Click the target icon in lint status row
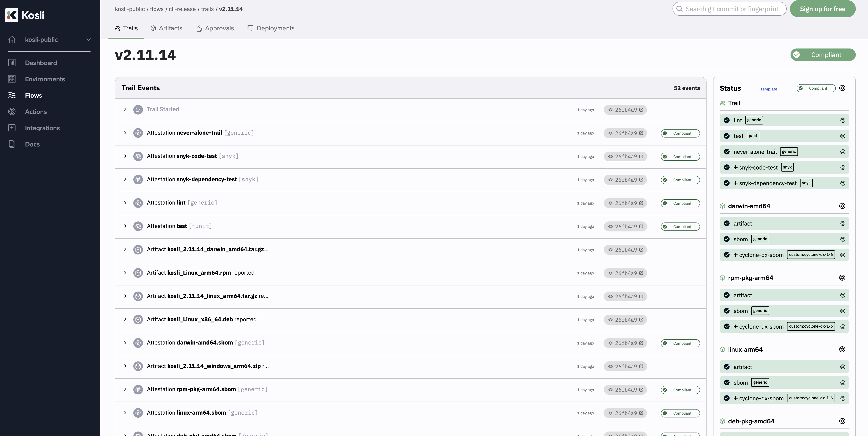 coord(842,120)
